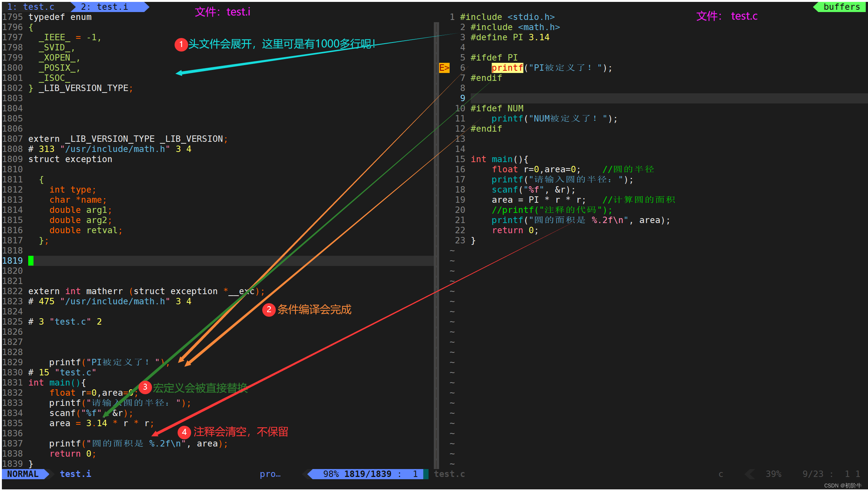Image resolution: width=868 pixels, height=492 pixels.
Task: Click '} _LIB_VERSION_TYPE;' on line 1802
Action: point(81,88)
